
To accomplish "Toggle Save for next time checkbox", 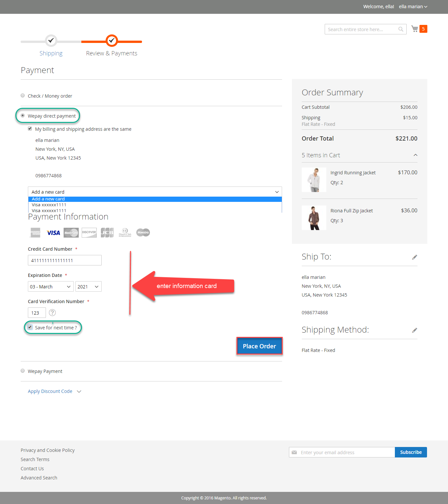I will [x=30, y=327].
